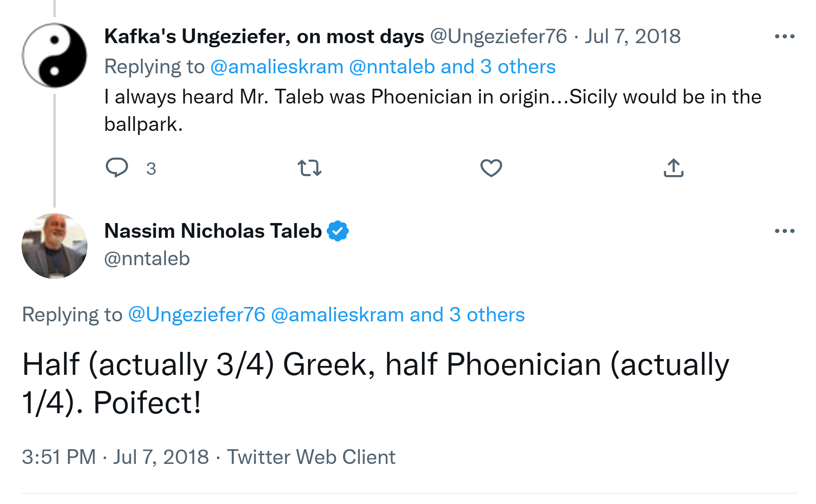
Task: Click @amalieskram in the first tweet's reply line
Action: pos(277,66)
